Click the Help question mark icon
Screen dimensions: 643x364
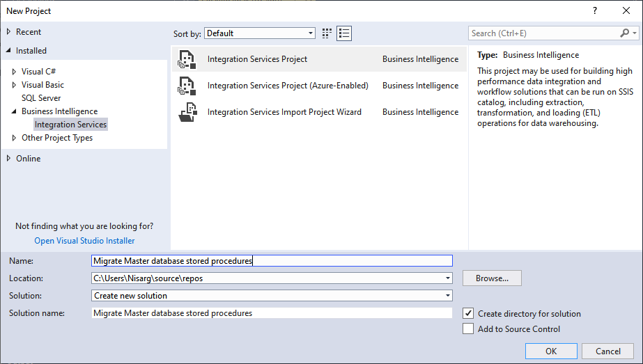pos(595,10)
